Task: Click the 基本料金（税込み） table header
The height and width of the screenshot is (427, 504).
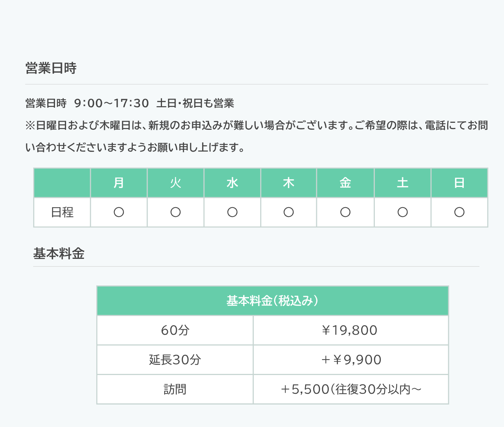Action: coord(273,301)
